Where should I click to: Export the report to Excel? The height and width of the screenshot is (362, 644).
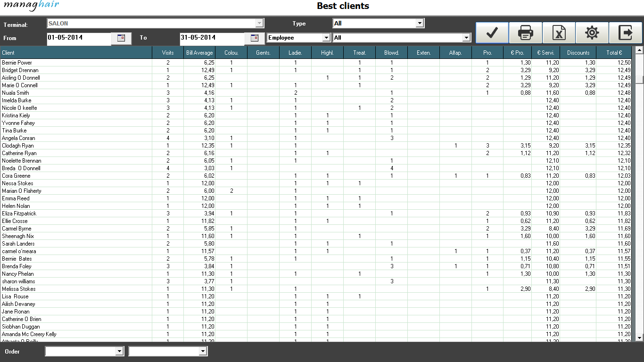559,33
